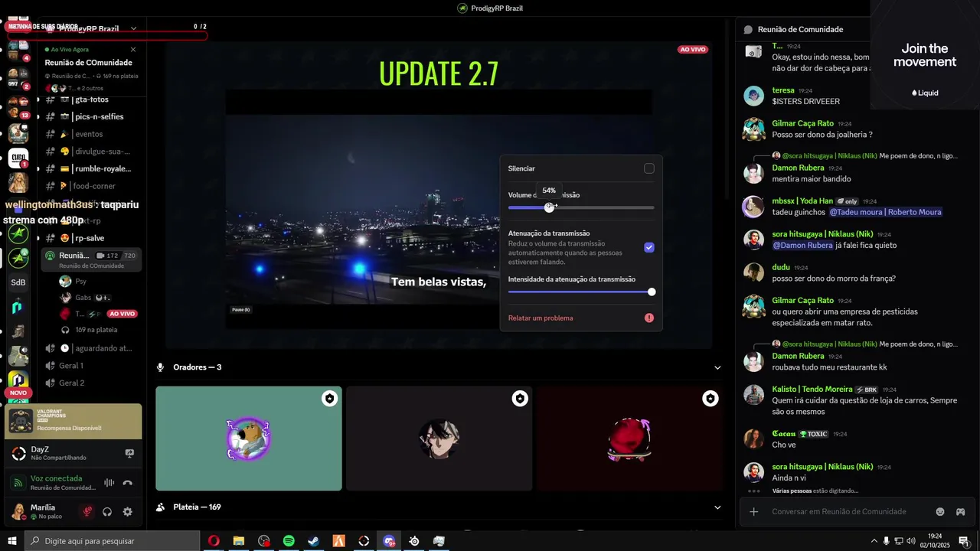The height and width of the screenshot is (551, 980).
Task: Collapse the Oradores section chevron
Action: point(717,368)
